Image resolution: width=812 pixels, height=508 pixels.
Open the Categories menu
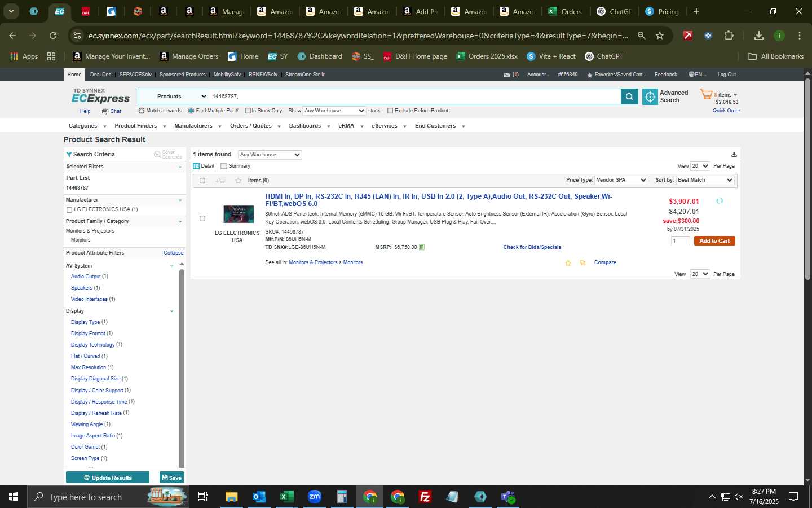pos(87,126)
